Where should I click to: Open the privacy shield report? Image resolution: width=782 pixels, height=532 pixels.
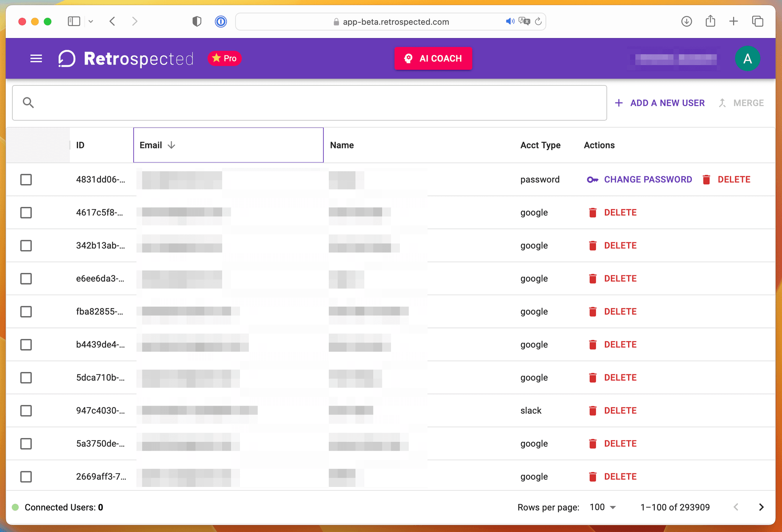point(197,21)
